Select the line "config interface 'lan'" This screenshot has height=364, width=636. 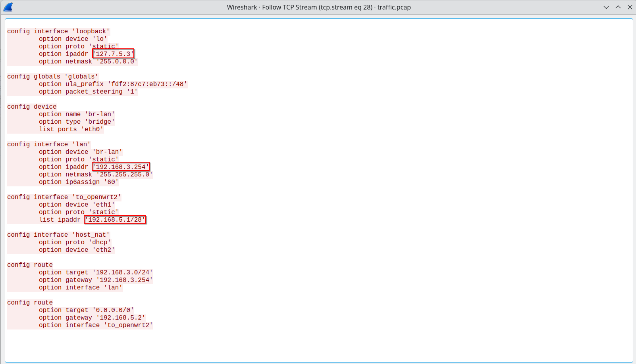pos(49,144)
